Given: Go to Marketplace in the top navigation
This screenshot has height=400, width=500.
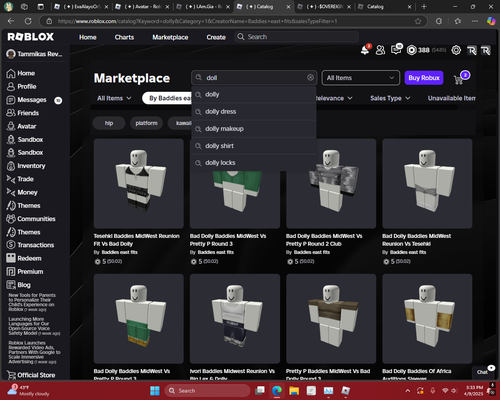Looking at the screenshot, I should pyautogui.click(x=170, y=37).
